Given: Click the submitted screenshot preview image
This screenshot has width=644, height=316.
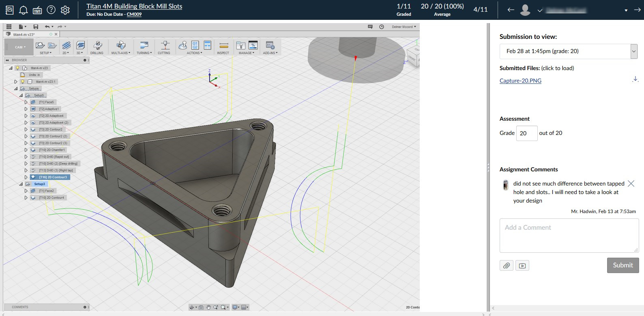Looking at the screenshot, I should coord(211,166).
